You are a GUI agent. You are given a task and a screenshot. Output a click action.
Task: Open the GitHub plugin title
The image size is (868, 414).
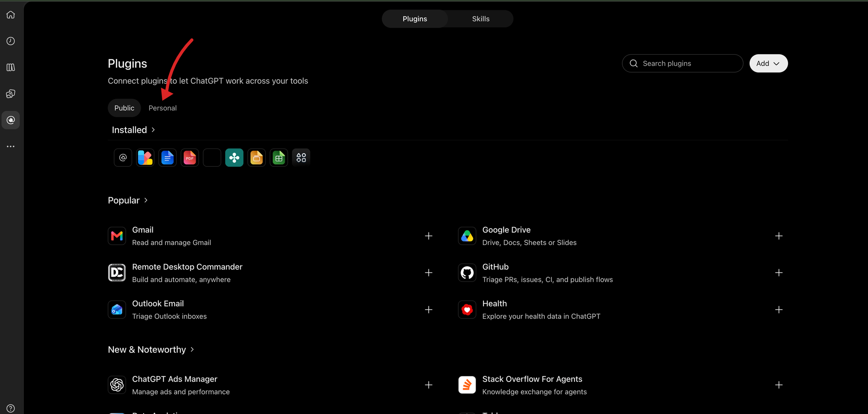point(496,267)
